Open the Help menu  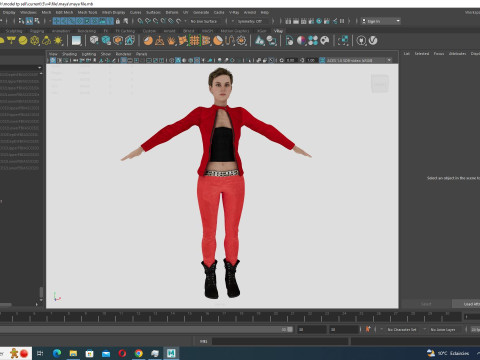(x=265, y=12)
